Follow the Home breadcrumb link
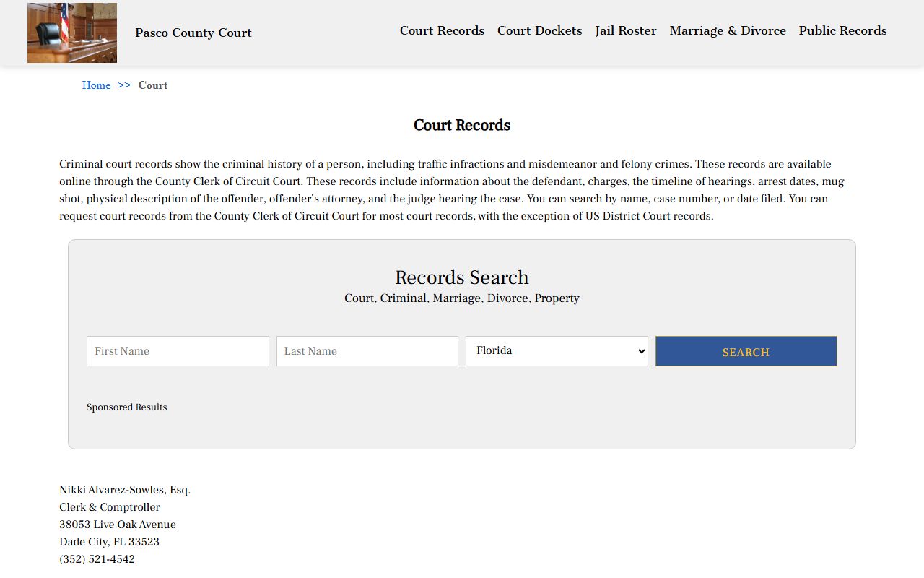Screen dimensions: 924x578 tap(96, 85)
